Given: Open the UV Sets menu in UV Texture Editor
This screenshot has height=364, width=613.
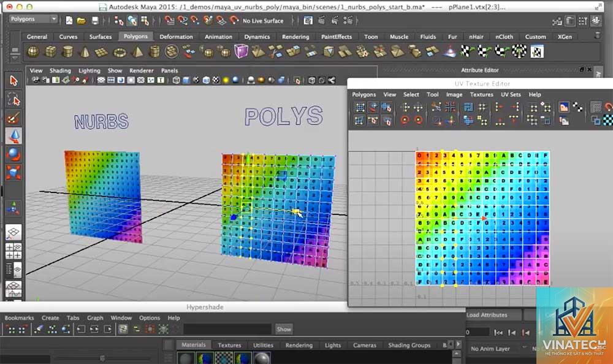Looking at the screenshot, I should [511, 94].
